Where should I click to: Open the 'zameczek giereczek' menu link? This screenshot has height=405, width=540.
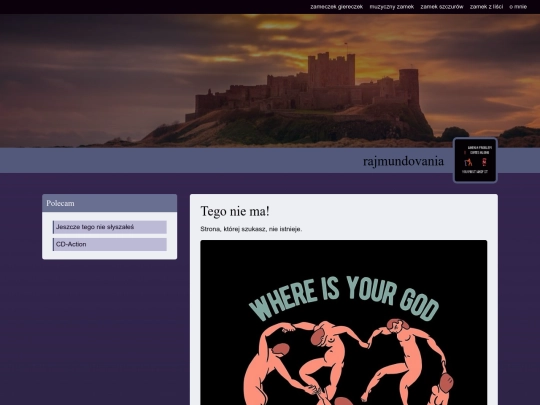tap(336, 7)
